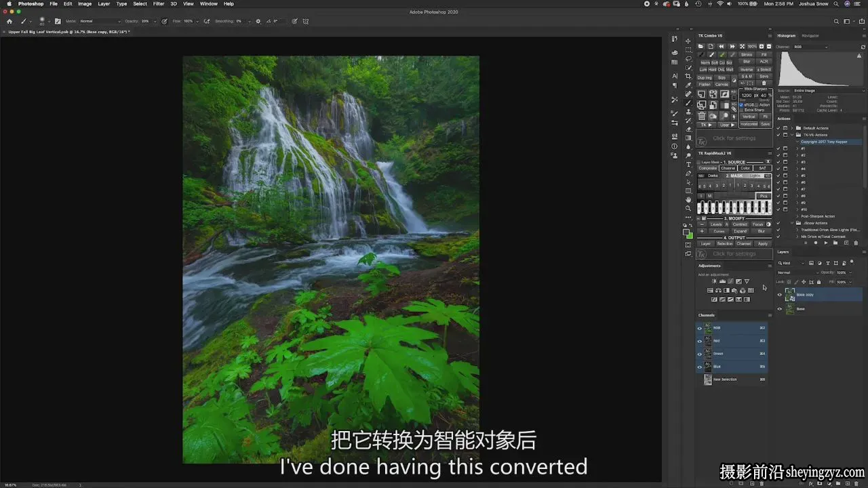Open the Filter menu
This screenshot has width=868, height=488.
158,4
